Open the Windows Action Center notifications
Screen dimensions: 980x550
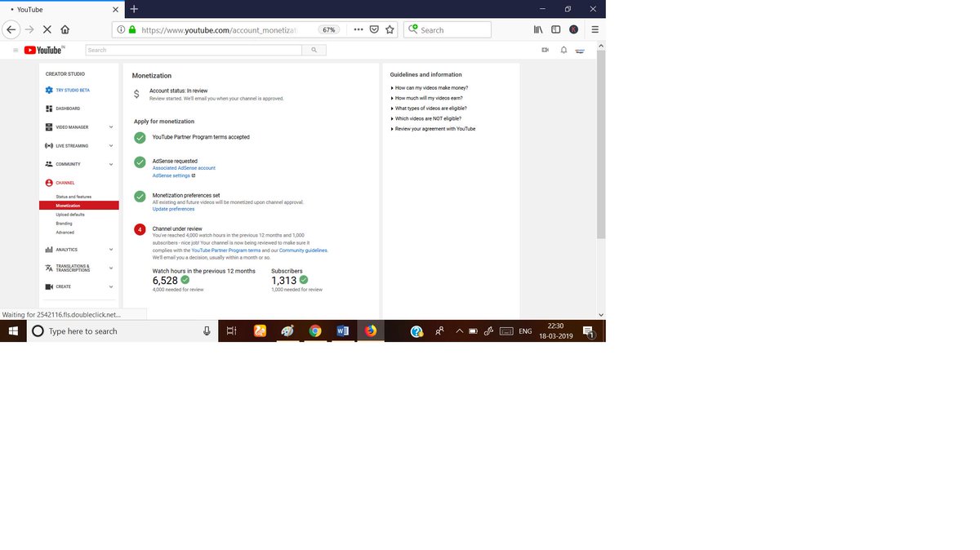coord(589,330)
